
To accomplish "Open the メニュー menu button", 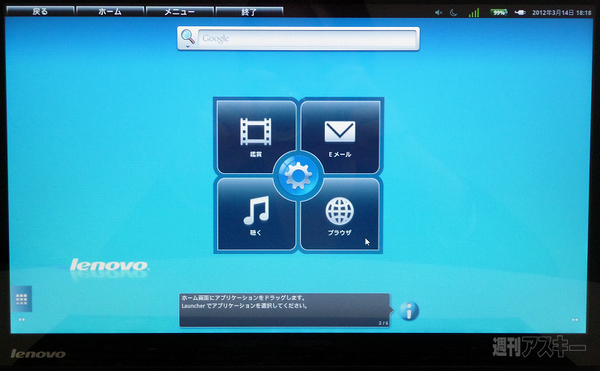I will pyautogui.click(x=179, y=11).
